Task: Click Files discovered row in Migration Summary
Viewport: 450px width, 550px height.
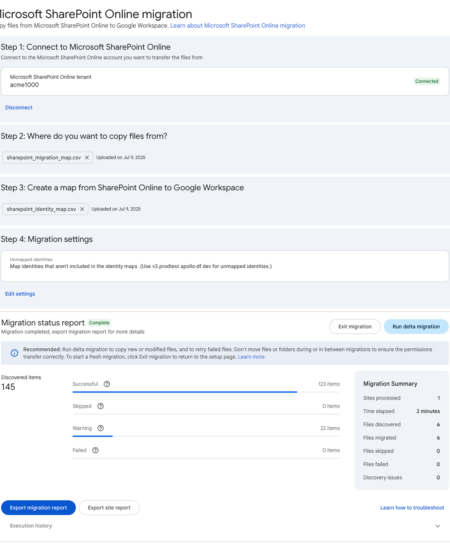Action: [402, 424]
